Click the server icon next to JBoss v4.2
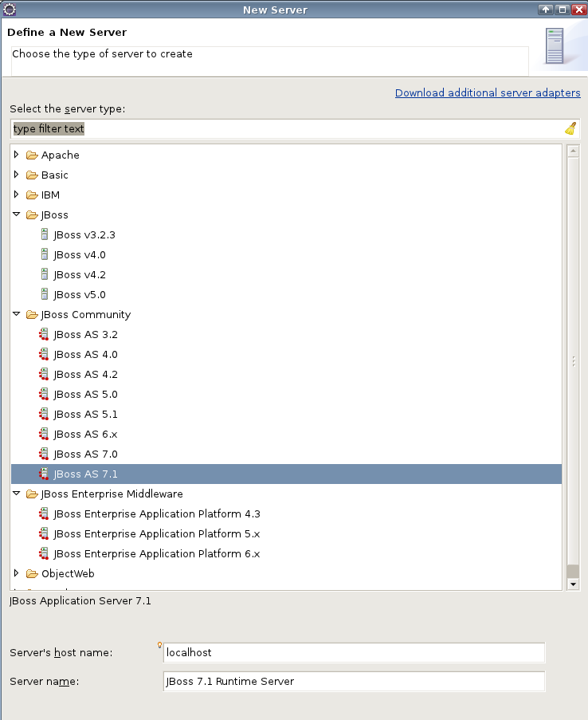This screenshot has height=720, width=588. tap(45, 274)
